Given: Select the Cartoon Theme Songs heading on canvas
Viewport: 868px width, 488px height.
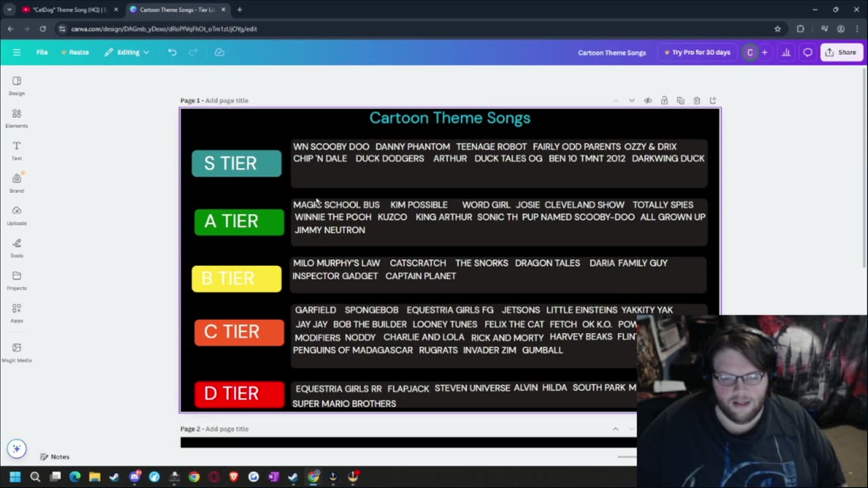Looking at the screenshot, I should point(450,118).
